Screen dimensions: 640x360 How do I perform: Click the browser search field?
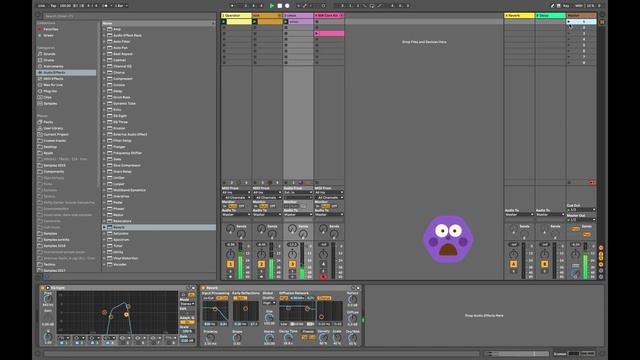coord(129,16)
